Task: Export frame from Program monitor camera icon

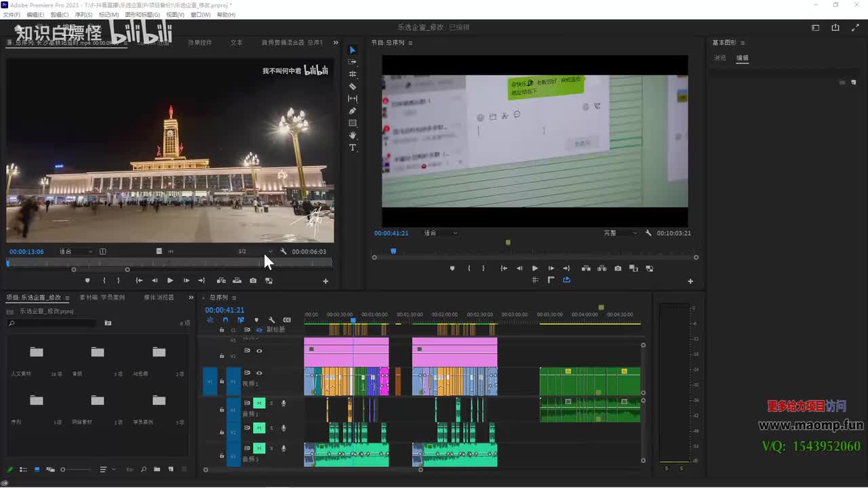Action: tap(618, 268)
